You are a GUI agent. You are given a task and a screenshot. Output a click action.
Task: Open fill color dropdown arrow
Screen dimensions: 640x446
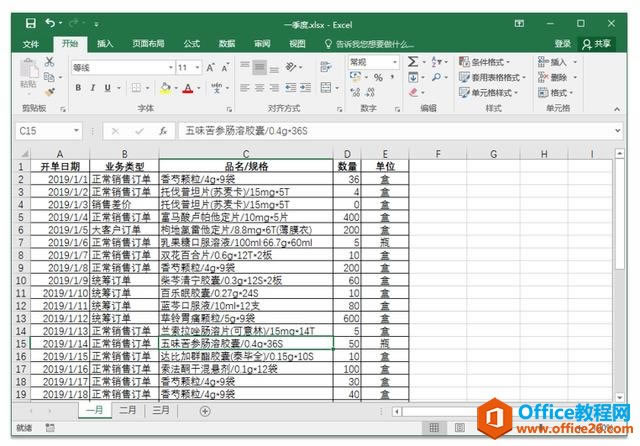click(176, 88)
